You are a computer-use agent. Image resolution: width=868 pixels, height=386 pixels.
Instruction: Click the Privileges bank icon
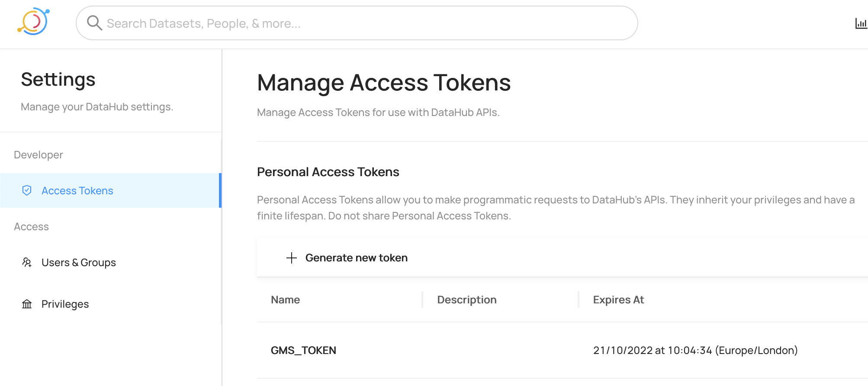click(27, 304)
